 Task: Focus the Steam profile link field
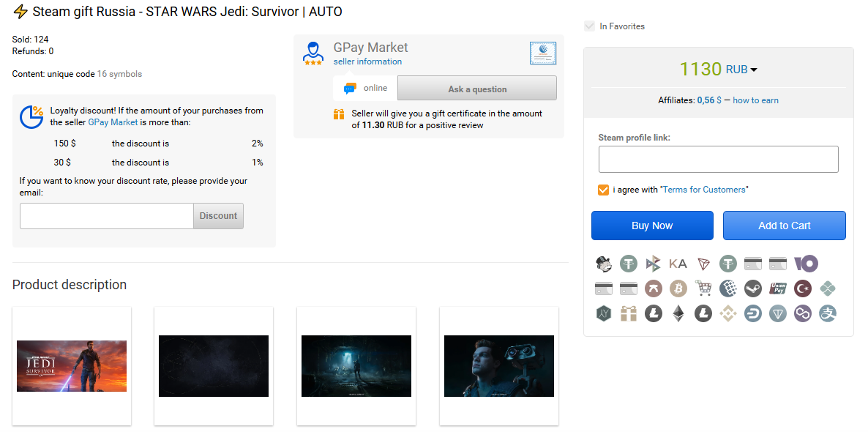[x=719, y=160]
